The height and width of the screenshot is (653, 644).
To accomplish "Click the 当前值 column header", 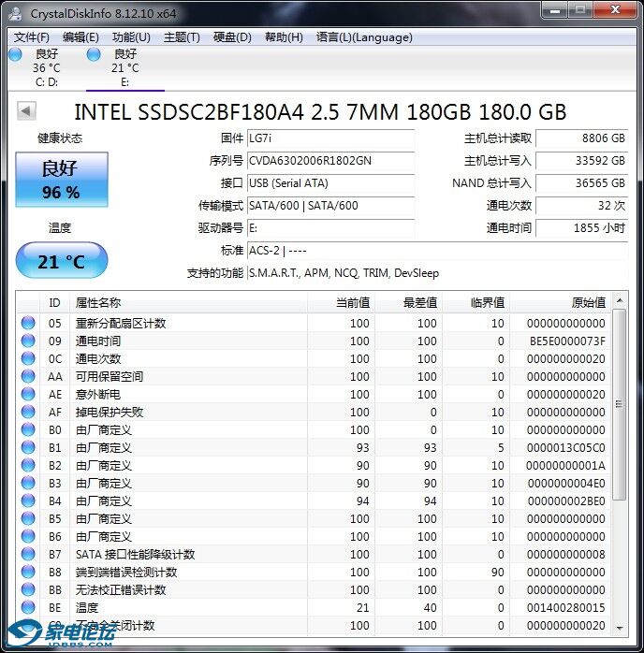I will click(341, 303).
